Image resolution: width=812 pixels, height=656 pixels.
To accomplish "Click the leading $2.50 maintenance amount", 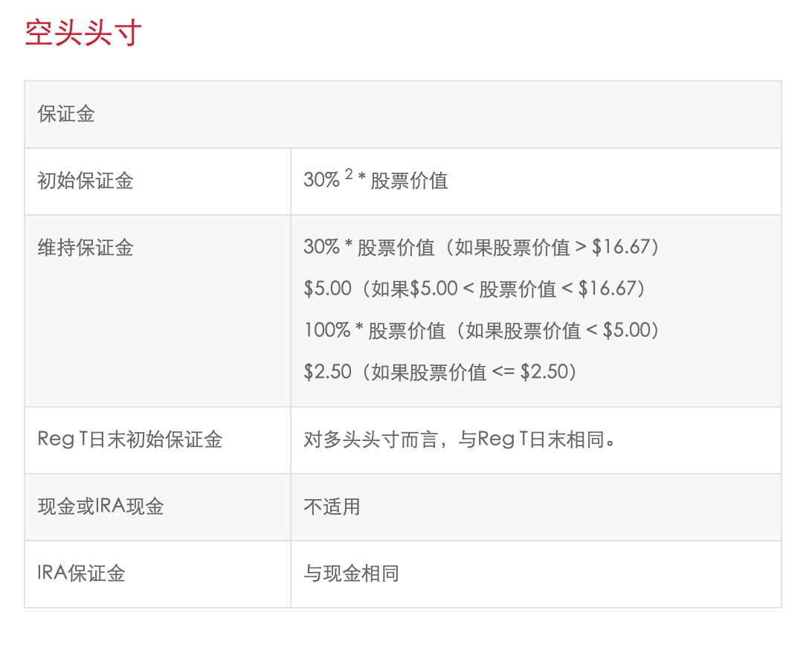I will click(327, 371).
